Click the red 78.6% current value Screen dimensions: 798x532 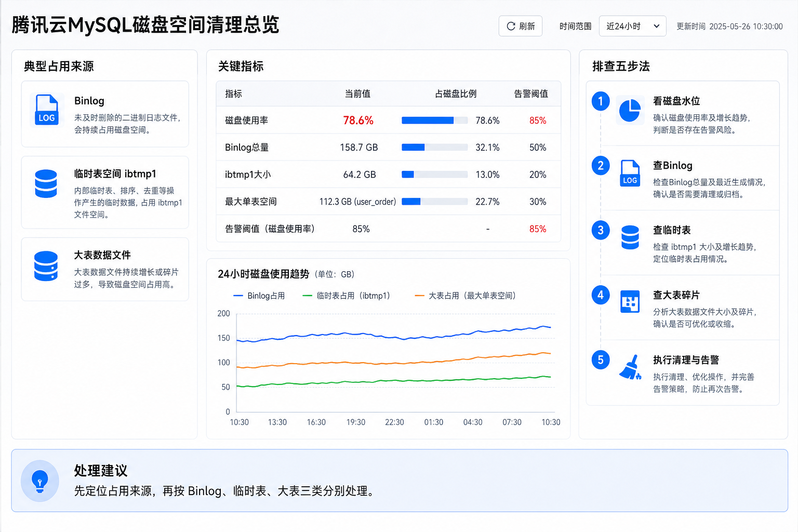[358, 121]
